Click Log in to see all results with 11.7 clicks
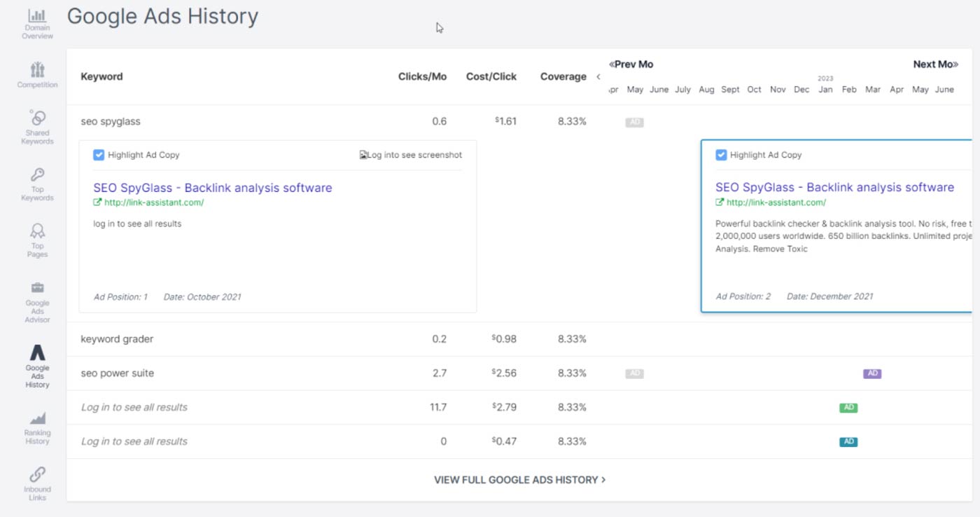 click(x=134, y=408)
